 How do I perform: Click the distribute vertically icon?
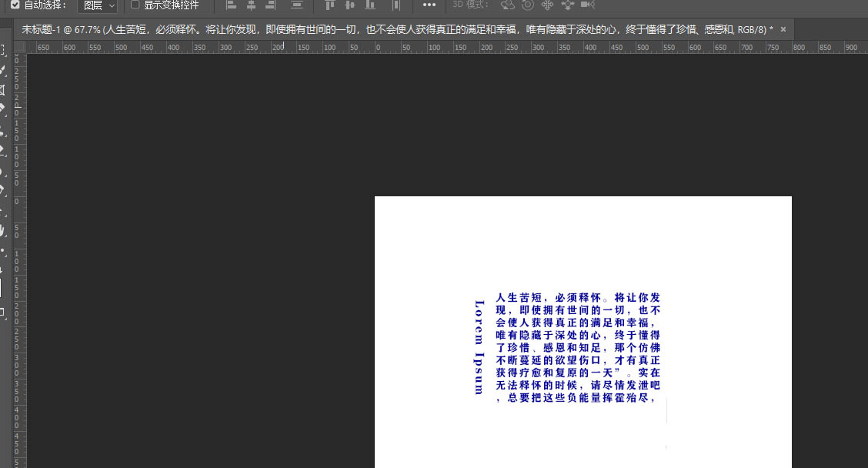pos(297,5)
